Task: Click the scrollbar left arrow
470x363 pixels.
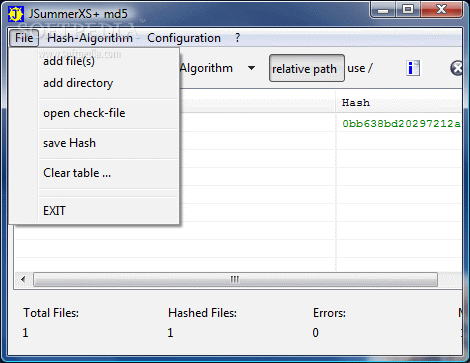Action: coord(23,279)
